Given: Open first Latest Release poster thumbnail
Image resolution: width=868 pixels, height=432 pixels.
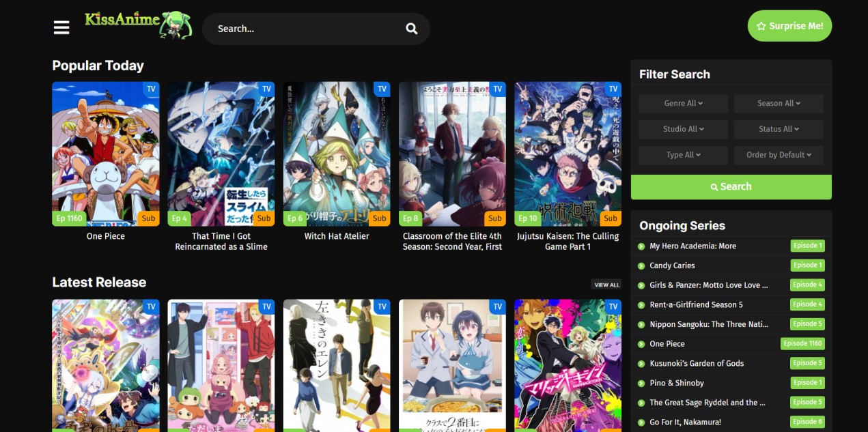Looking at the screenshot, I should coord(106,366).
